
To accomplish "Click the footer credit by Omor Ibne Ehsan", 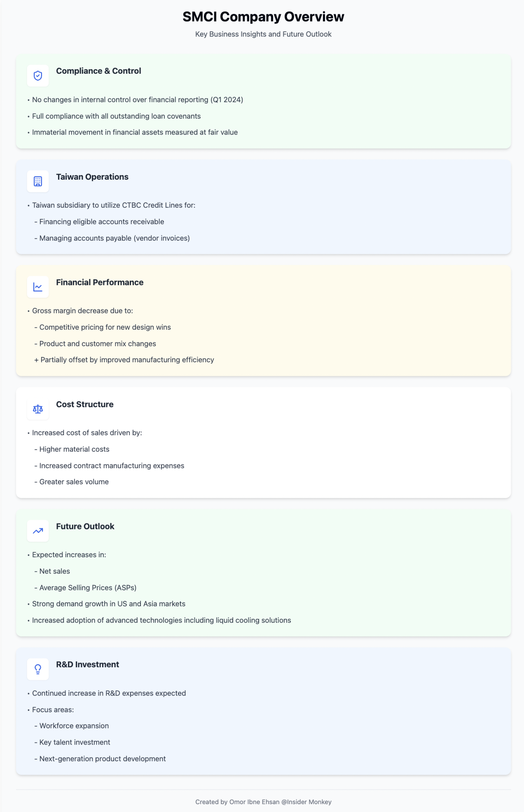I will click(263, 802).
